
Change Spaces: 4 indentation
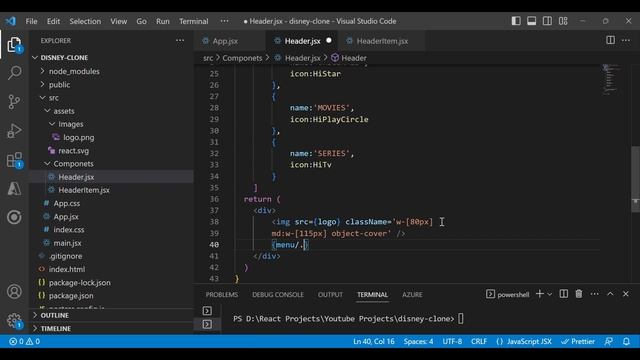(x=418, y=342)
